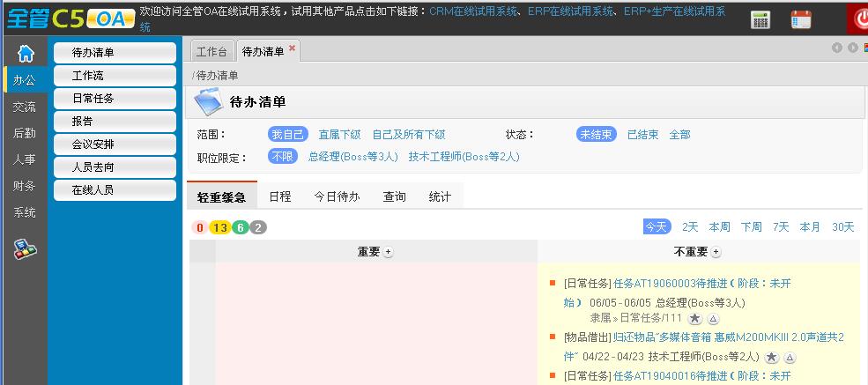Select the 下周 time range
Image resolution: width=868 pixels, height=385 pixels.
pos(752,226)
